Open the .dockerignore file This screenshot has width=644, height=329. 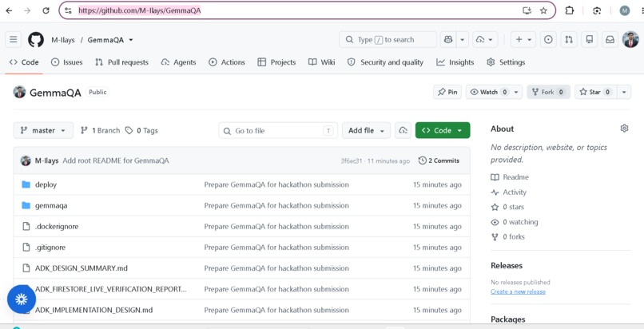(57, 227)
